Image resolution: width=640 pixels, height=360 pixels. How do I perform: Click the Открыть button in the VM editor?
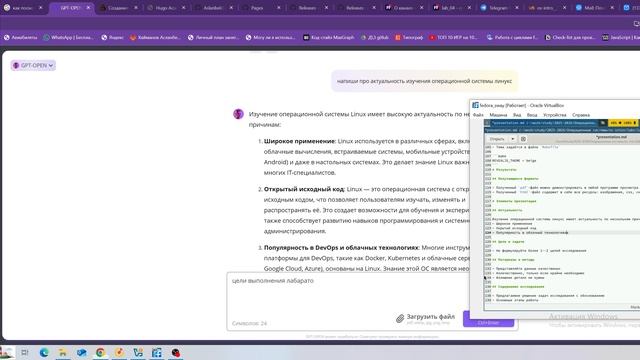coord(497,139)
